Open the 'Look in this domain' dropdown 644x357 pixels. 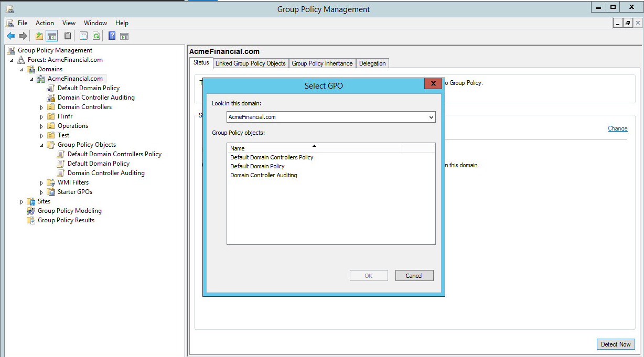tap(431, 117)
